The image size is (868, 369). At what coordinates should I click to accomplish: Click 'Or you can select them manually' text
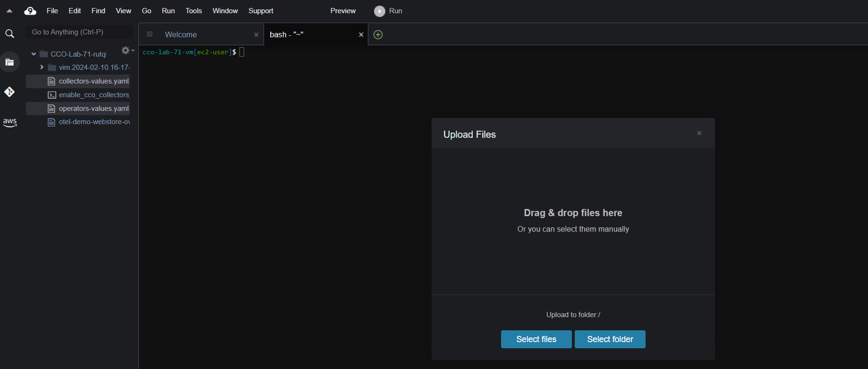(x=573, y=229)
